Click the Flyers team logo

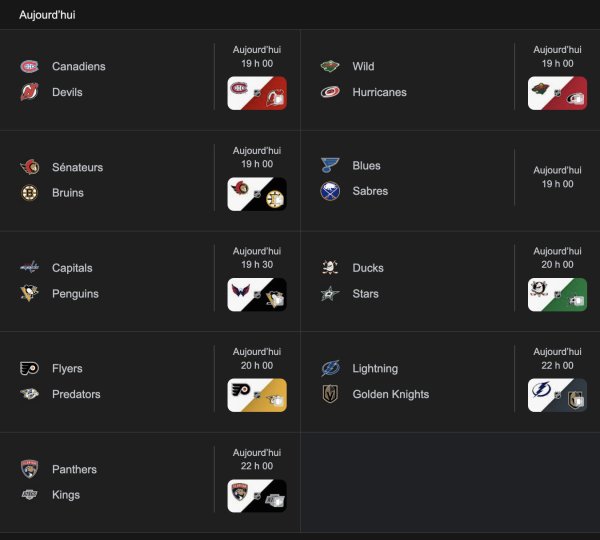(29, 369)
